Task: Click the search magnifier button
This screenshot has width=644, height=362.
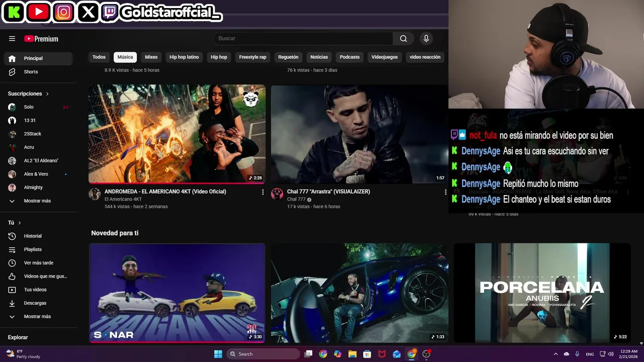Action: [x=404, y=39]
